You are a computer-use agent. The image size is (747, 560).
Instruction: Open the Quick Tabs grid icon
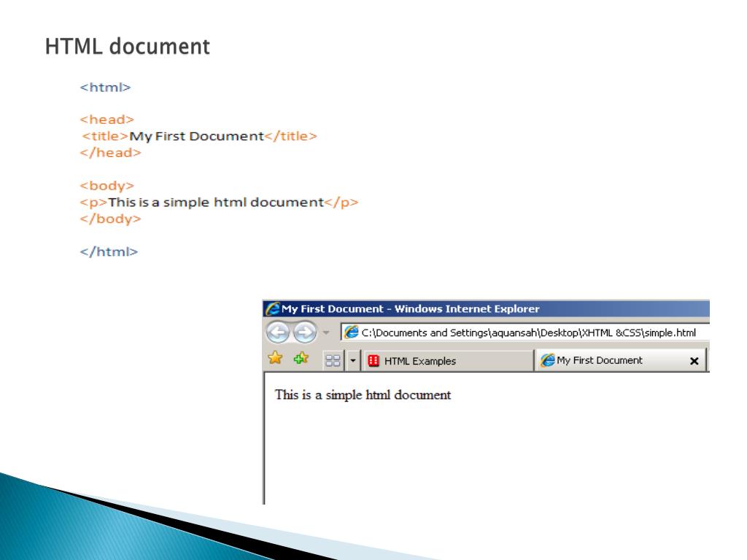pyautogui.click(x=333, y=360)
